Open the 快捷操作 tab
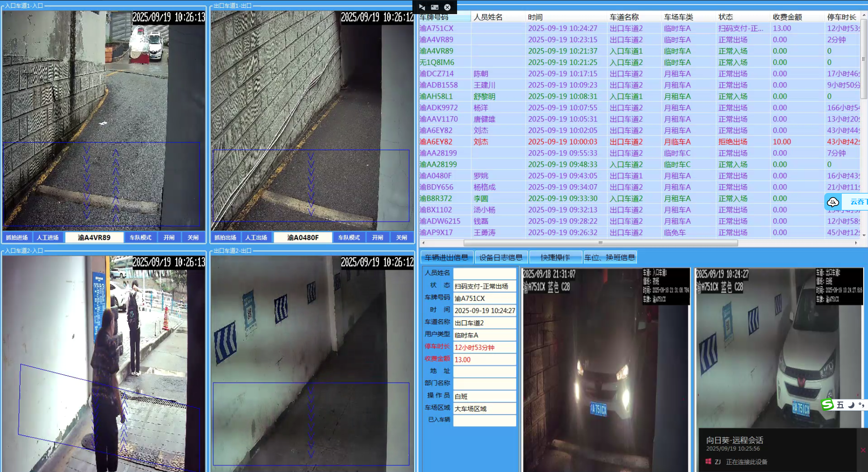 555,258
